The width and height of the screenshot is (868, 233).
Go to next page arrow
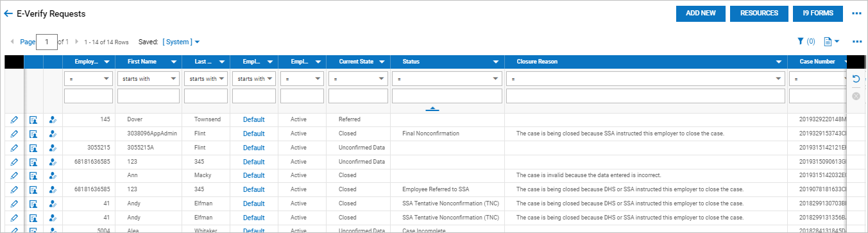point(77,42)
